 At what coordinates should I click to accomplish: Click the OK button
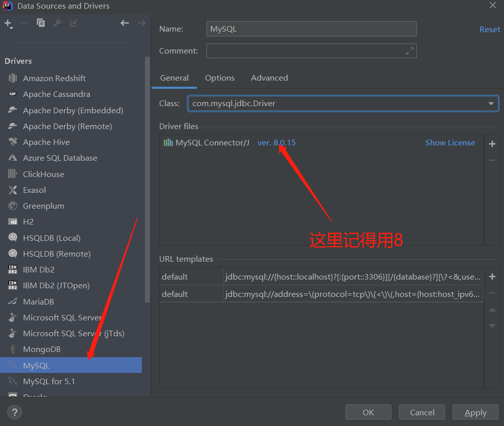point(368,412)
